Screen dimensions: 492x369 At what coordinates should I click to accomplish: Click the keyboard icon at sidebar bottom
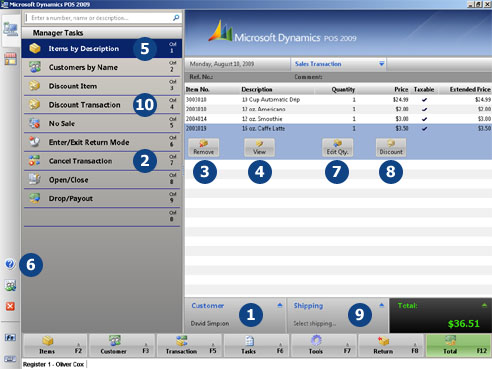click(x=10, y=359)
